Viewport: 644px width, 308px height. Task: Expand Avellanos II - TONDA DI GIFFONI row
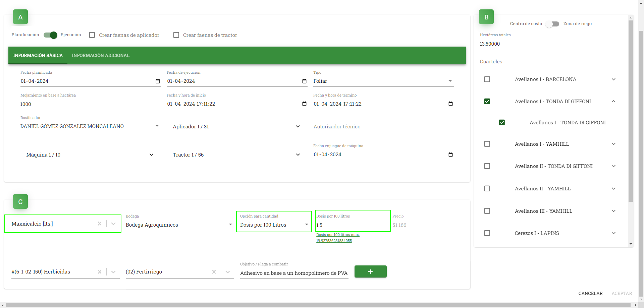613,166
